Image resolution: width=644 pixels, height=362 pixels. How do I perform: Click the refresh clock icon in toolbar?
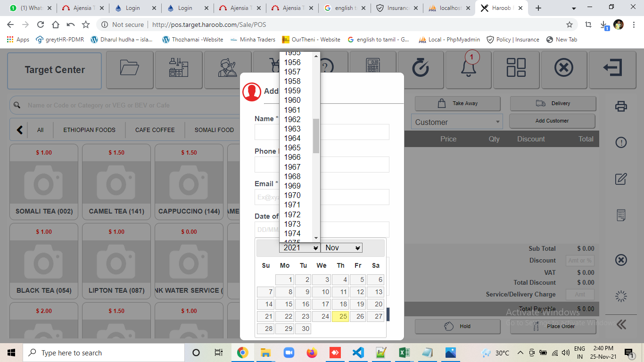click(421, 70)
